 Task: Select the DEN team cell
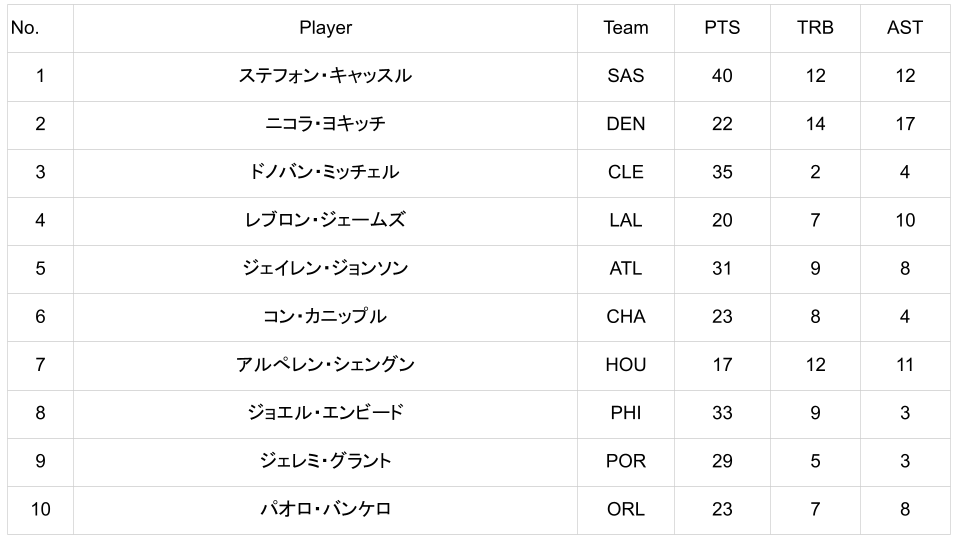(626, 124)
